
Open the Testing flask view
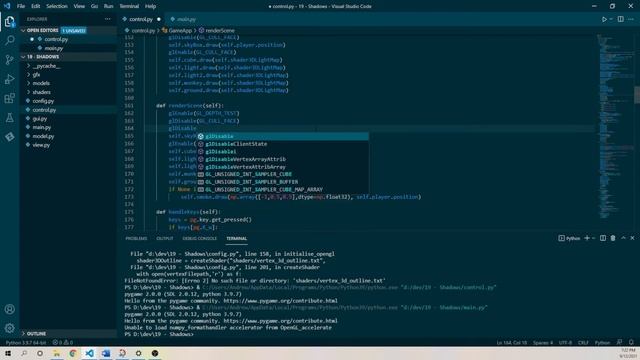pyautogui.click(x=9, y=118)
